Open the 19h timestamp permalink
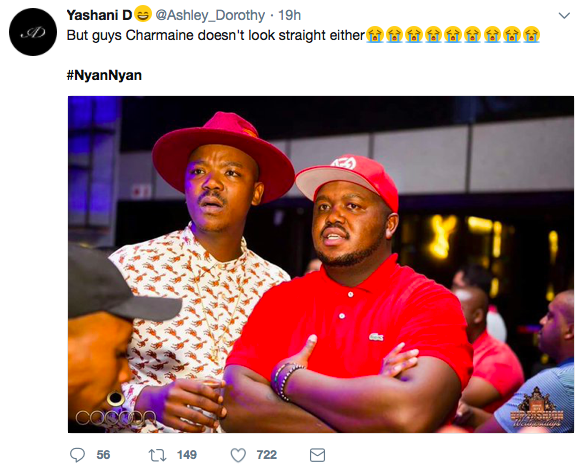 (x=289, y=15)
